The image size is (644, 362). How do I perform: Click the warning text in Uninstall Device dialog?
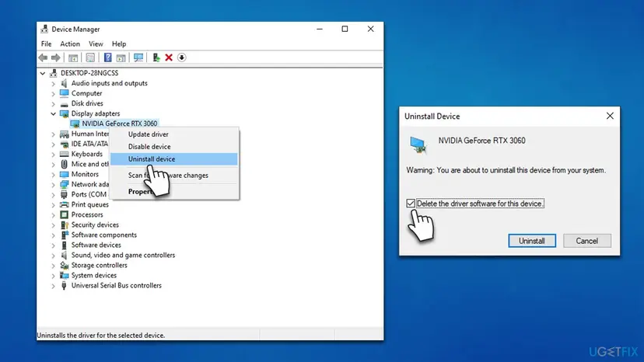tap(506, 170)
